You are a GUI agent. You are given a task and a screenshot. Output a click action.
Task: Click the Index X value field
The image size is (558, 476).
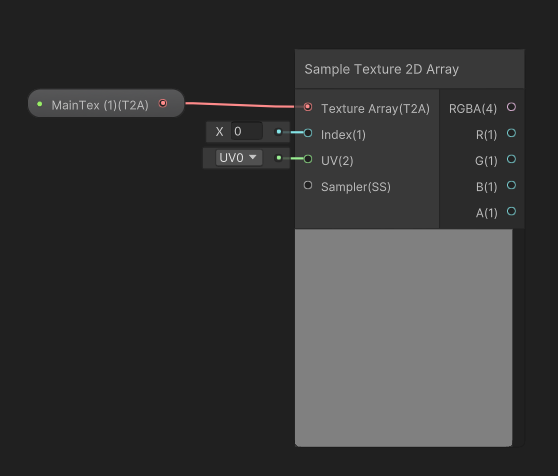click(247, 131)
